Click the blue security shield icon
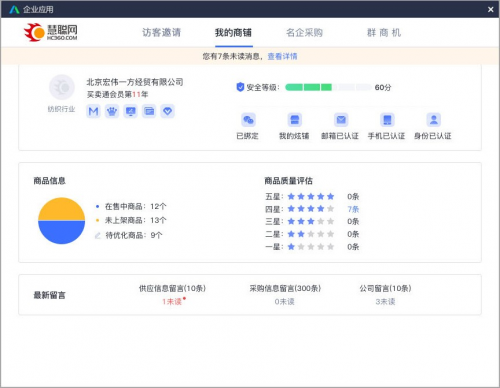 240,87
